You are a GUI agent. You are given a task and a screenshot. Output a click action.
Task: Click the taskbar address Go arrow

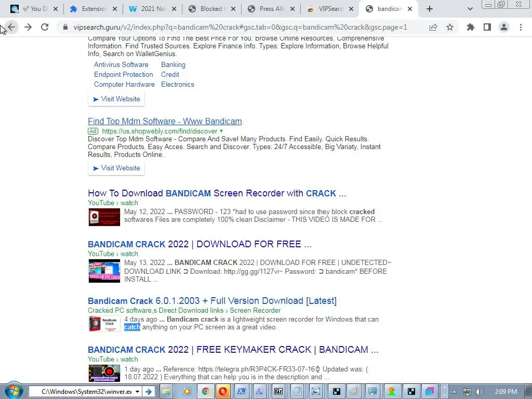tap(148, 392)
